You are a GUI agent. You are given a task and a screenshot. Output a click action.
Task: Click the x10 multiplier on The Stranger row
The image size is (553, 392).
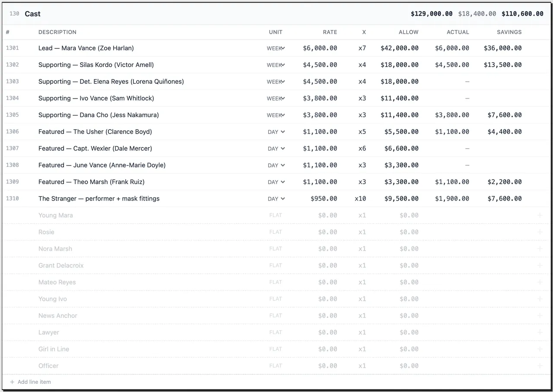click(x=360, y=199)
